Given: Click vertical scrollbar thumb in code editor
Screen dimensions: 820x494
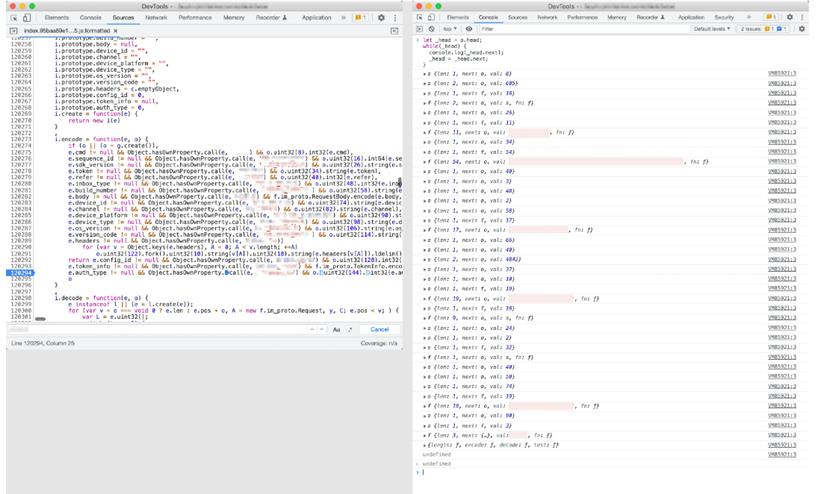Looking at the screenshot, I should tap(400, 182).
